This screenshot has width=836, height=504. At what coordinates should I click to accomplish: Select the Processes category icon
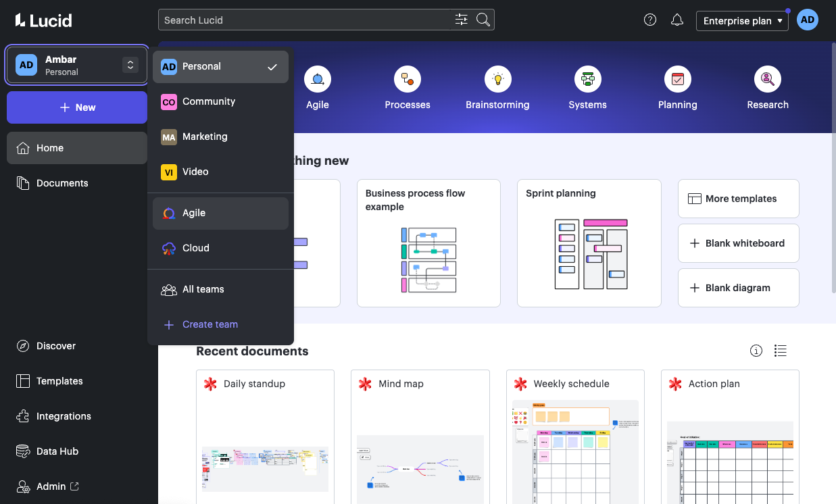(x=408, y=80)
